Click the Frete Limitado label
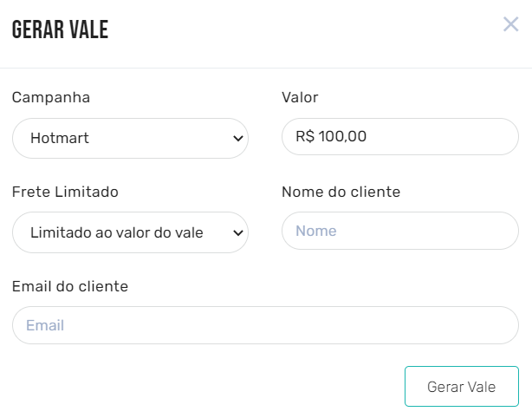This screenshot has width=532, height=418. click(65, 192)
